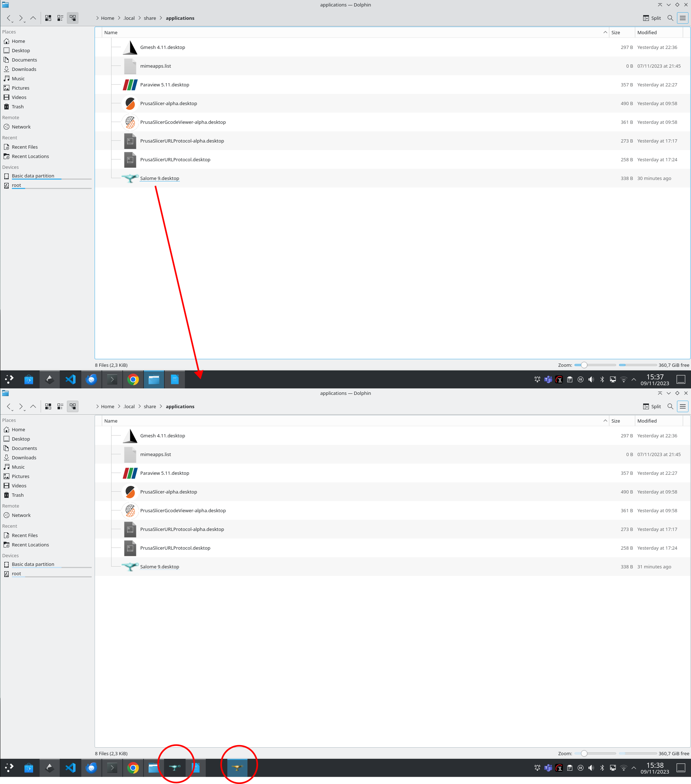Open volume control in 15:37 system tray

[x=591, y=380]
